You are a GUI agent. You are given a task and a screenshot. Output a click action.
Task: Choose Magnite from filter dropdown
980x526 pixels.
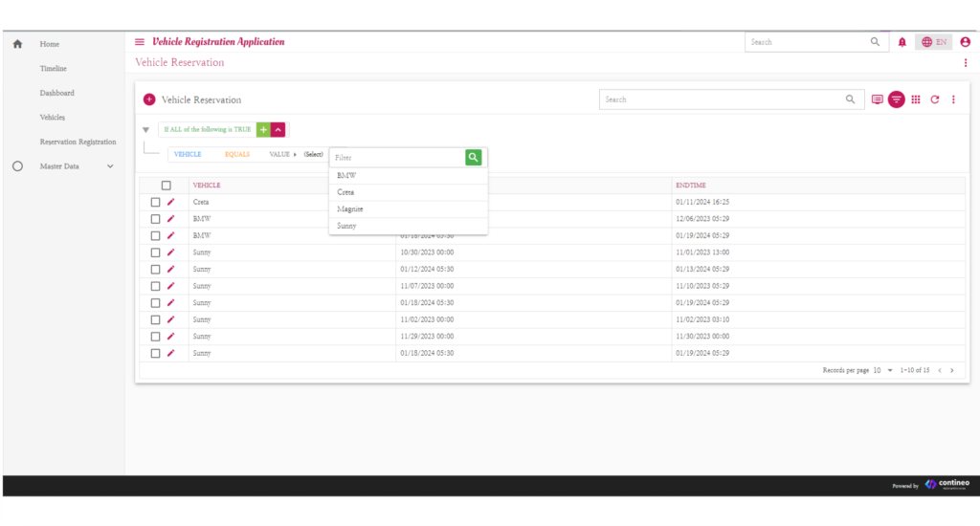[408, 209]
